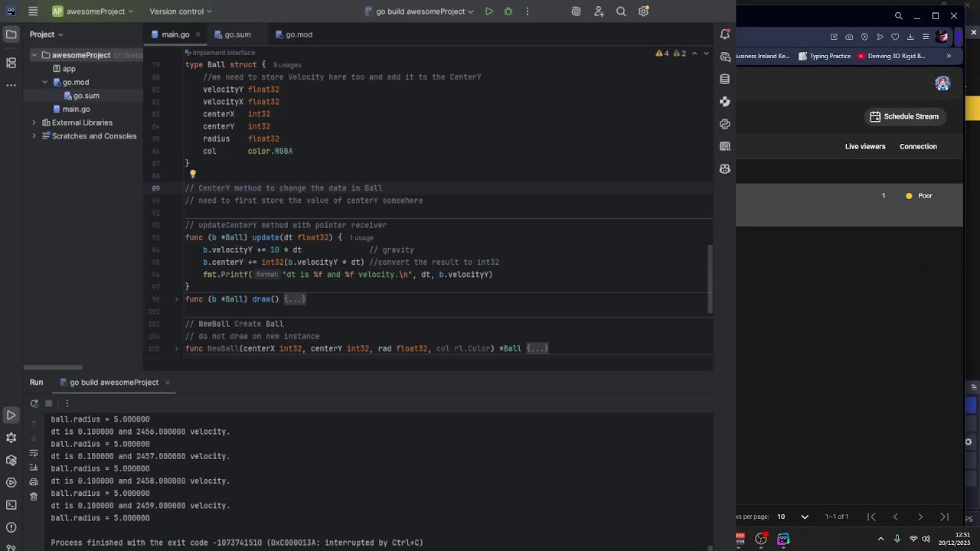Open More Actions dots in top toolbar

coord(528,11)
